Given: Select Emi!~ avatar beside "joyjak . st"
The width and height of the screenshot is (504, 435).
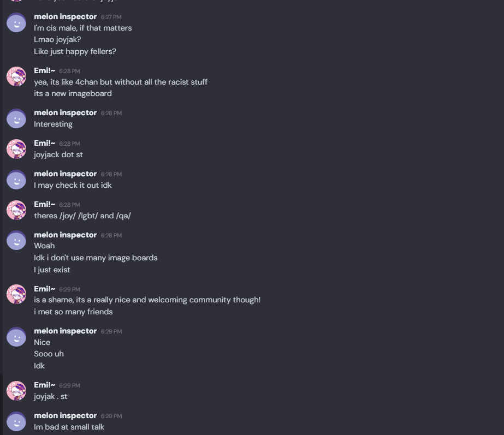Looking at the screenshot, I should [16, 391].
